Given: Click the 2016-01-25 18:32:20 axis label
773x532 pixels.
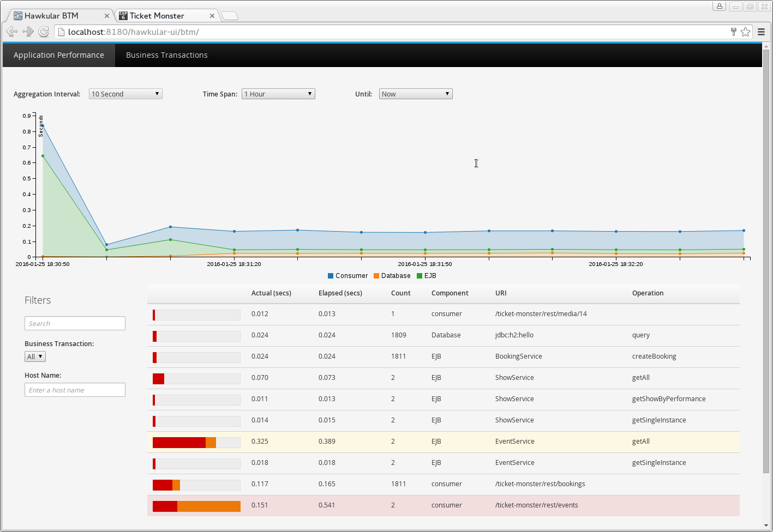Looking at the screenshot, I should point(616,264).
